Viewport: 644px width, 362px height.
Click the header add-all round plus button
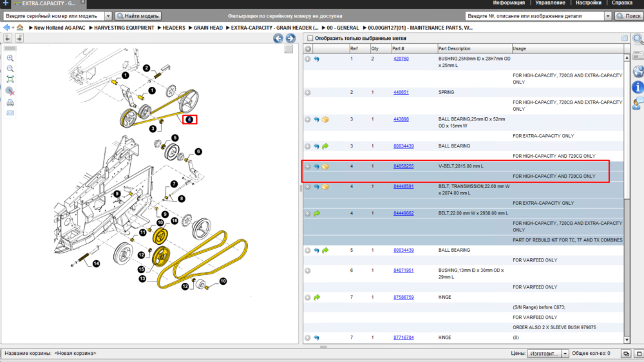click(308, 49)
